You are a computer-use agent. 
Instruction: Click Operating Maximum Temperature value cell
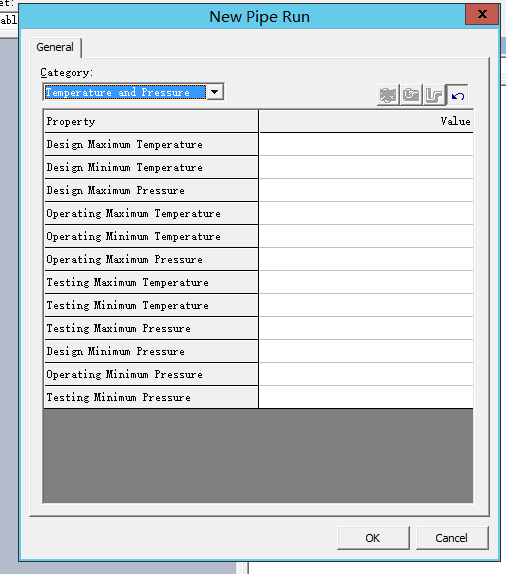(366, 213)
